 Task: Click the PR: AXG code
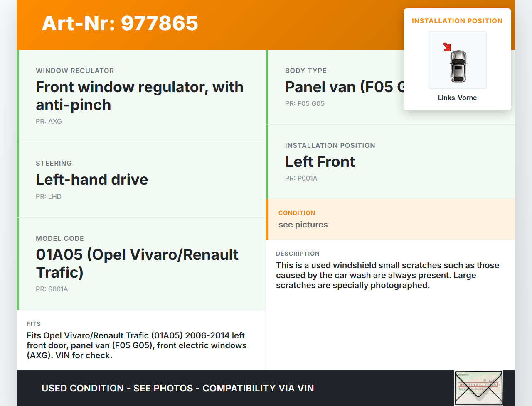click(x=49, y=121)
